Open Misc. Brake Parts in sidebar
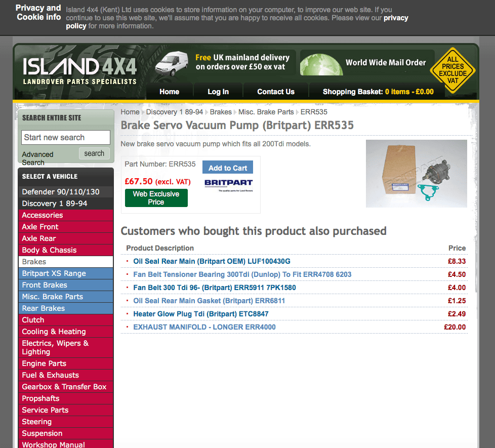 (66, 297)
